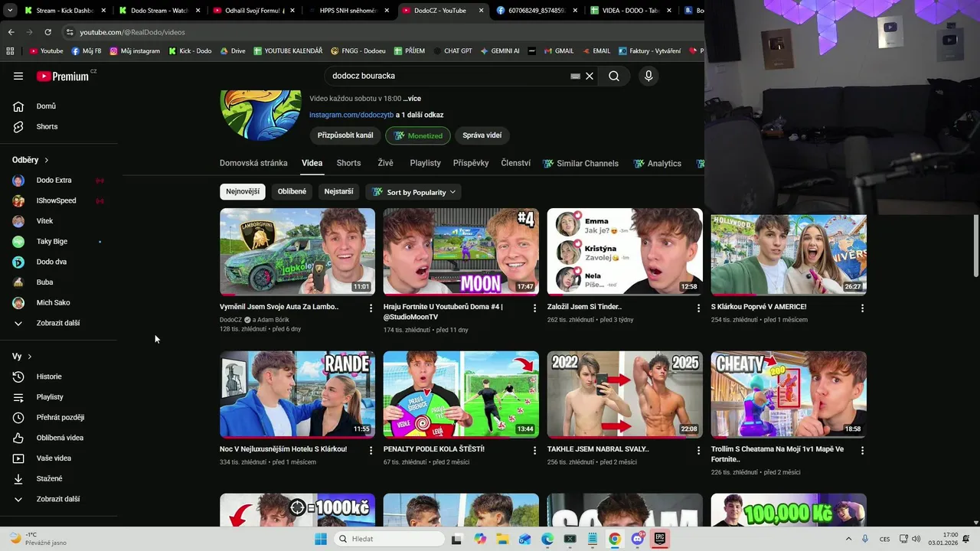Screen dimensions: 980x551
Task: Click Přizpůsobit kanál button
Action: click(345, 135)
